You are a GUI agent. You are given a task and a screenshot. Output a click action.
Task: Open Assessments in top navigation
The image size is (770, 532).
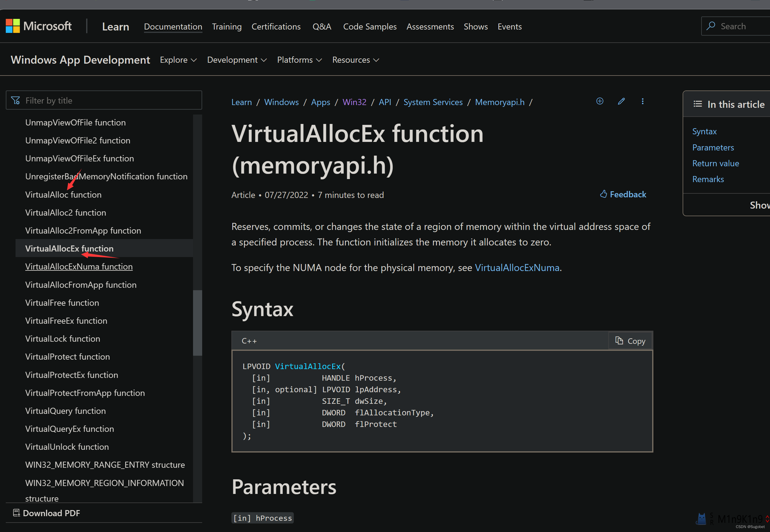coord(430,27)
